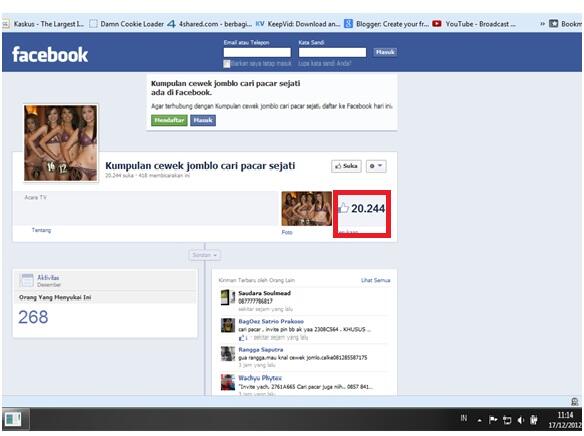The height and width of the screenshot is (436, 584).
Task: Click BagOez Satrio Prakoso's avatar
Action: [228, 325]
